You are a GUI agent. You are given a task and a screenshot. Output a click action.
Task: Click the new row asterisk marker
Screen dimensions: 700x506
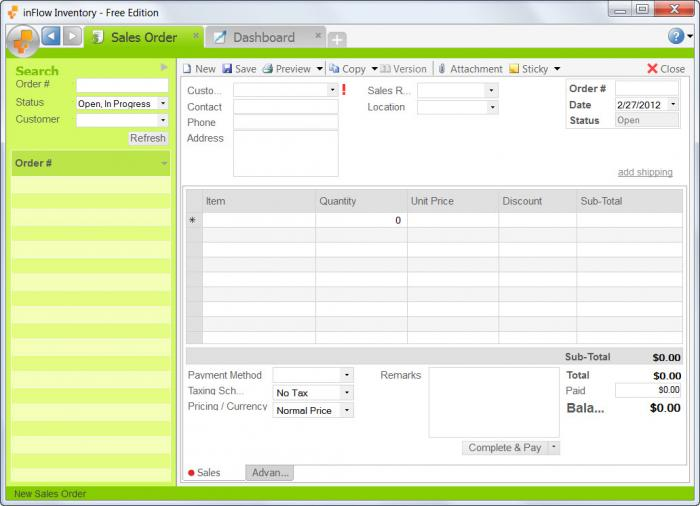point(192,220)
